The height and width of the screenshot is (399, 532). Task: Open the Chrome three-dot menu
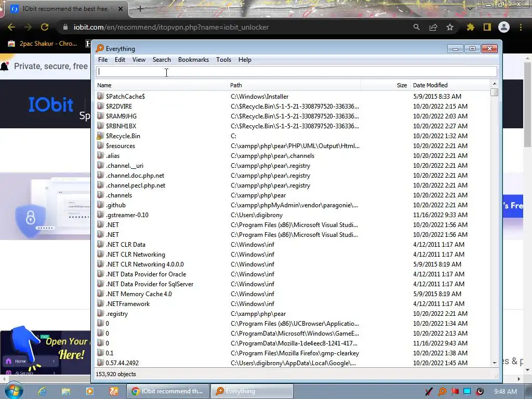[x=521, y=27]
